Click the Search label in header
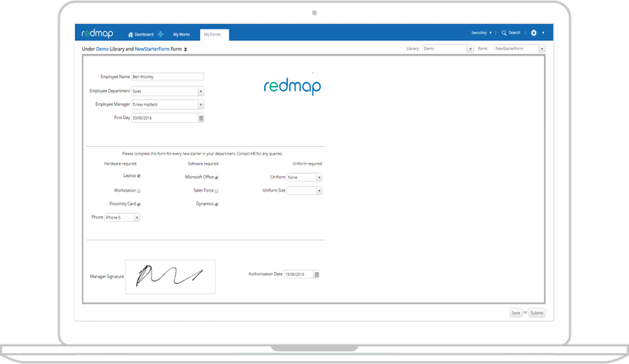629x364 pixels. click(x=515, y=33)
